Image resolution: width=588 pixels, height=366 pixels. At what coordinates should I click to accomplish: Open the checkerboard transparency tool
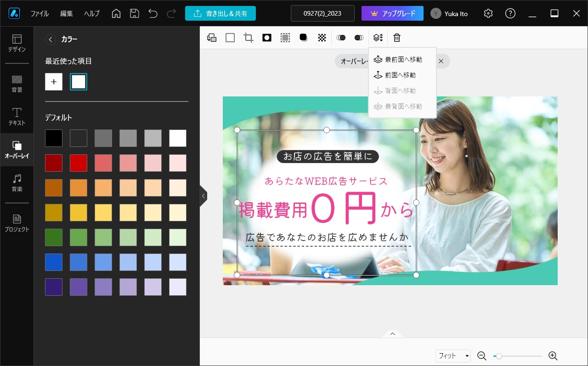click(x=322, y=38)
